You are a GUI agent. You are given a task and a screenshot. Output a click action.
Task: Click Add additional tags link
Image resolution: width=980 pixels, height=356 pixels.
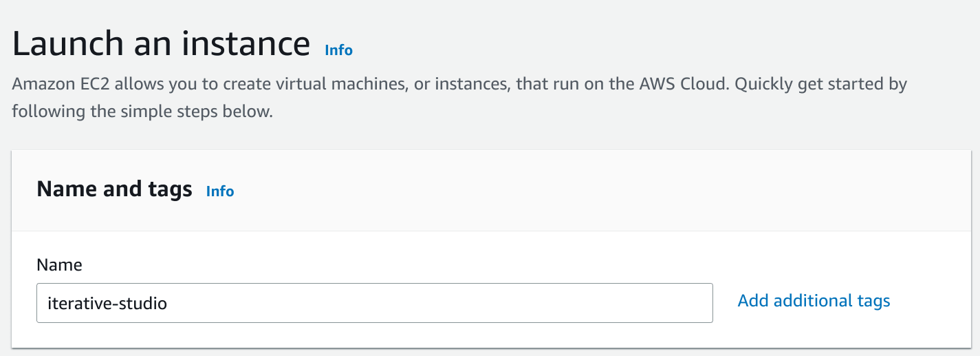click(x=814, y=301)
